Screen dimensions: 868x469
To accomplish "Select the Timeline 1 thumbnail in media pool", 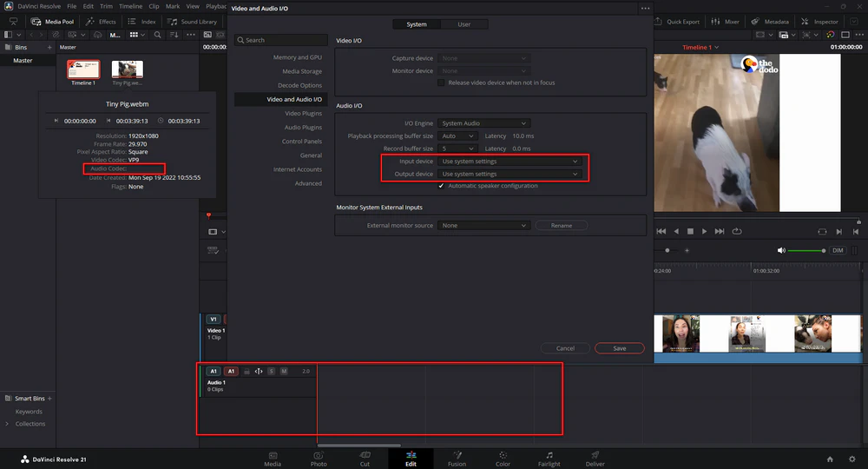I will [x=83, y=69].
